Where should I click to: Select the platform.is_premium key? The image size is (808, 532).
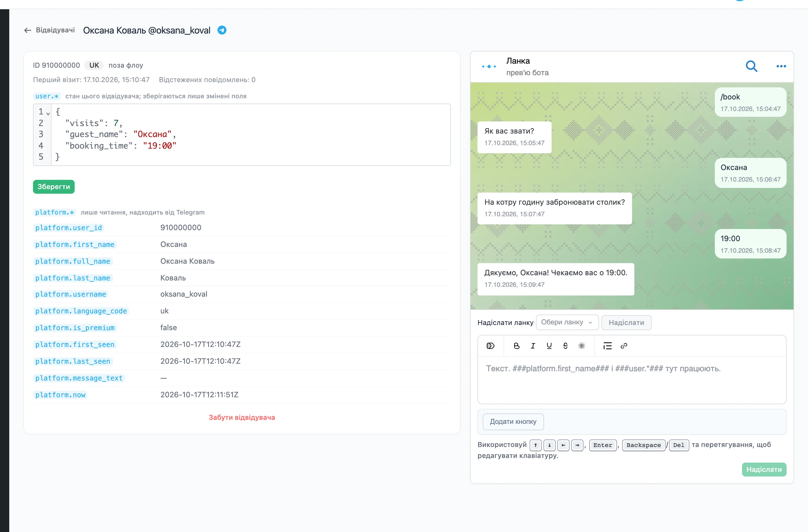75,328
